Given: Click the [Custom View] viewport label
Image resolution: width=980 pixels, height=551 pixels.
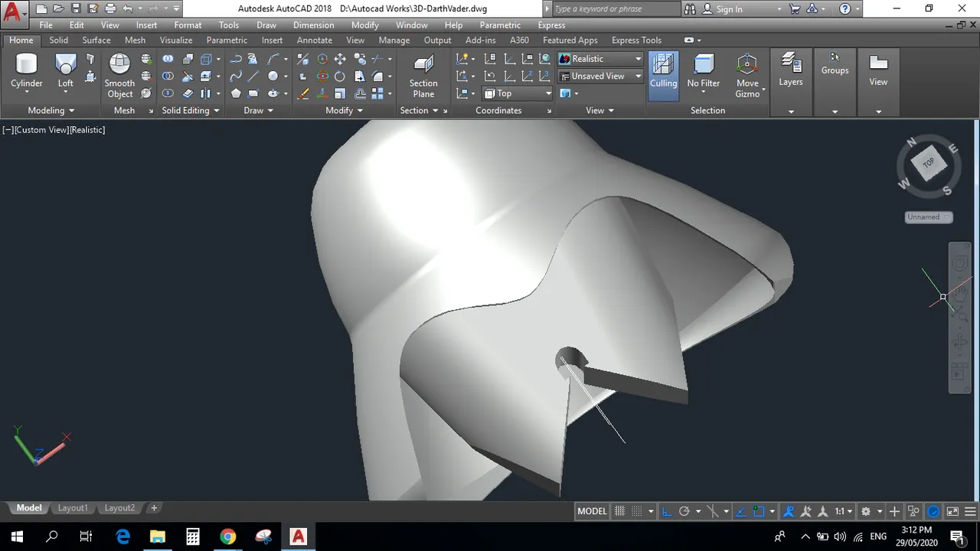Looking at the screenshot, I should (41, 130).
